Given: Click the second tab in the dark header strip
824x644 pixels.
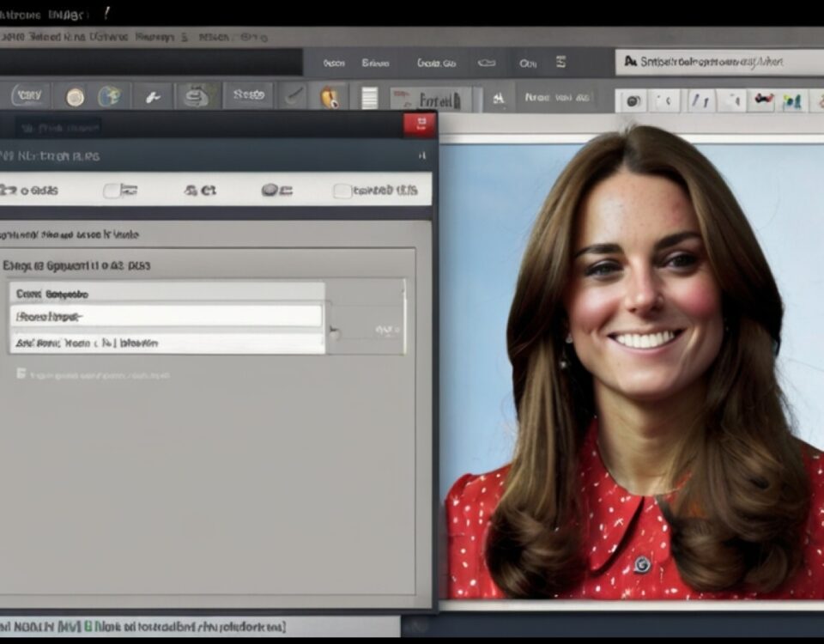Looking at the screenshot, I should coord(375,63).
